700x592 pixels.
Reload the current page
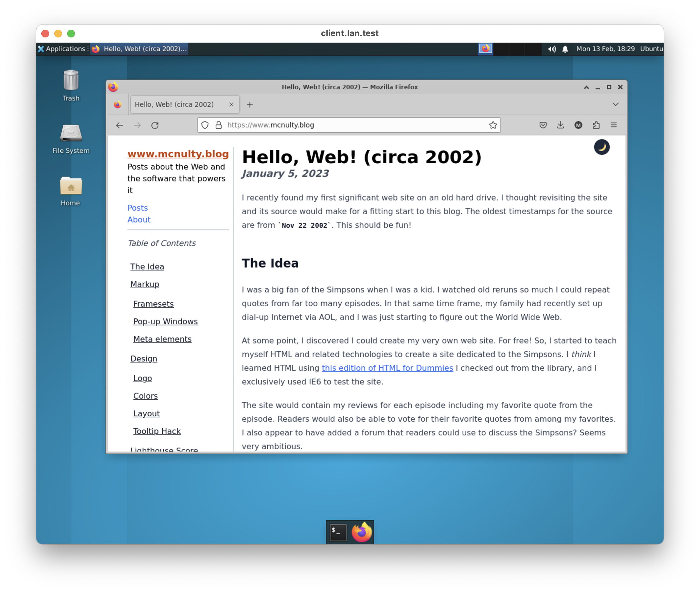coord(155,125)
